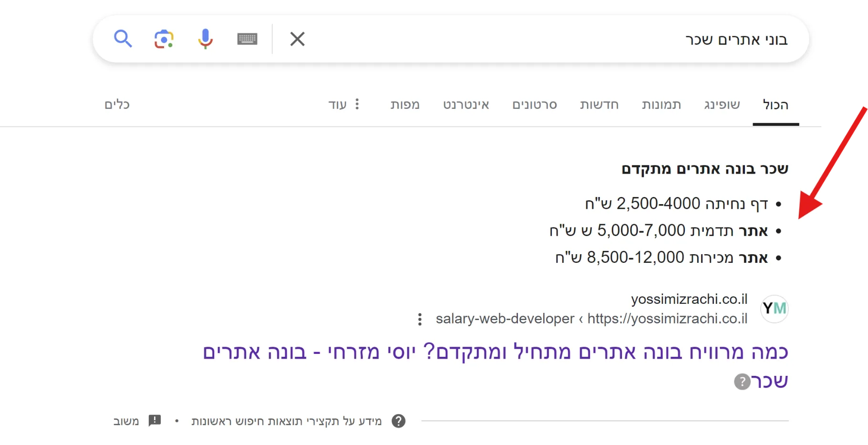Clear the search query with X
Viewport: 868px width, 445px height.
(x=297, y=39)
